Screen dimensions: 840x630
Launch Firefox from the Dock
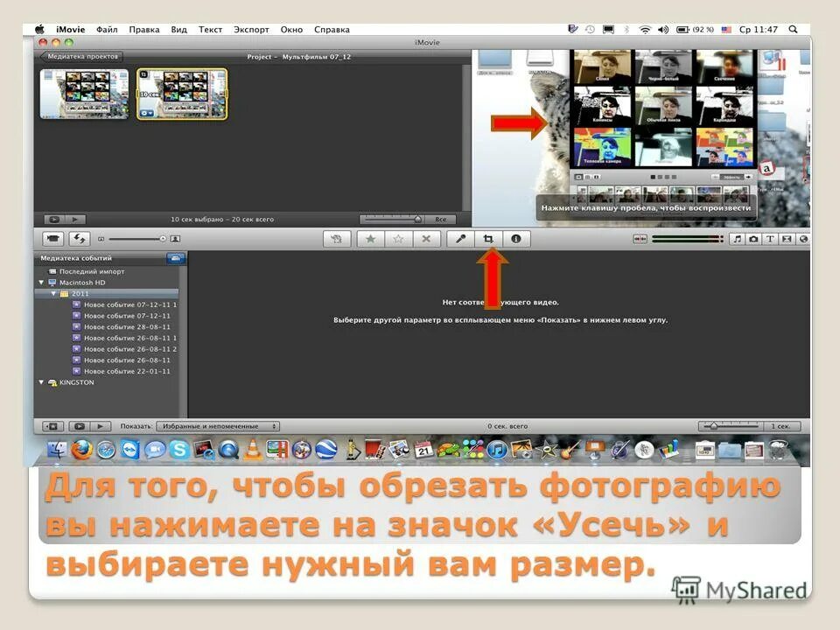(x=81, y=450)
